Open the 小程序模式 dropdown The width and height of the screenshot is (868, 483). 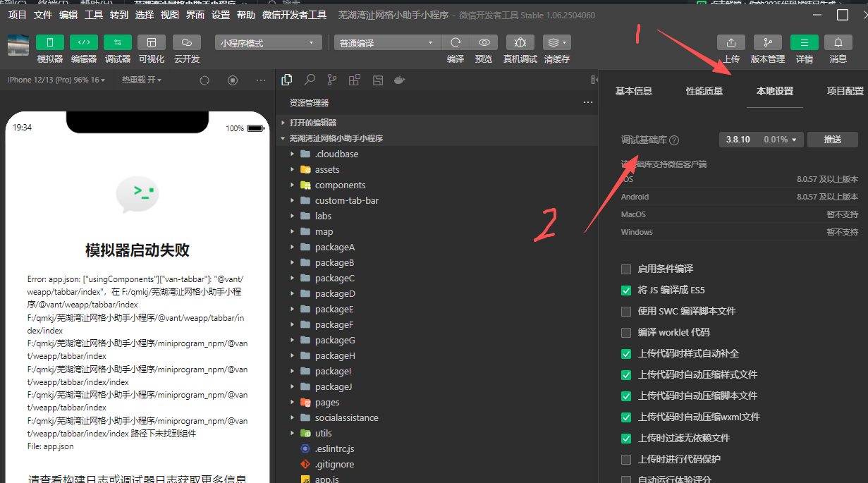267,43
